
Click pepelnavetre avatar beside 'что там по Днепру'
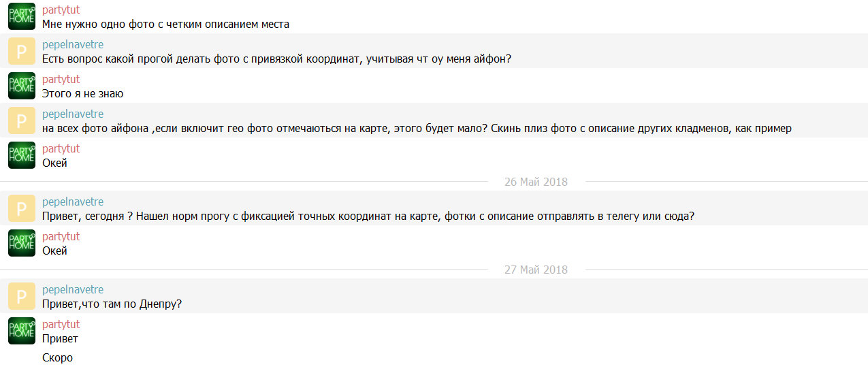click(22, 296)
